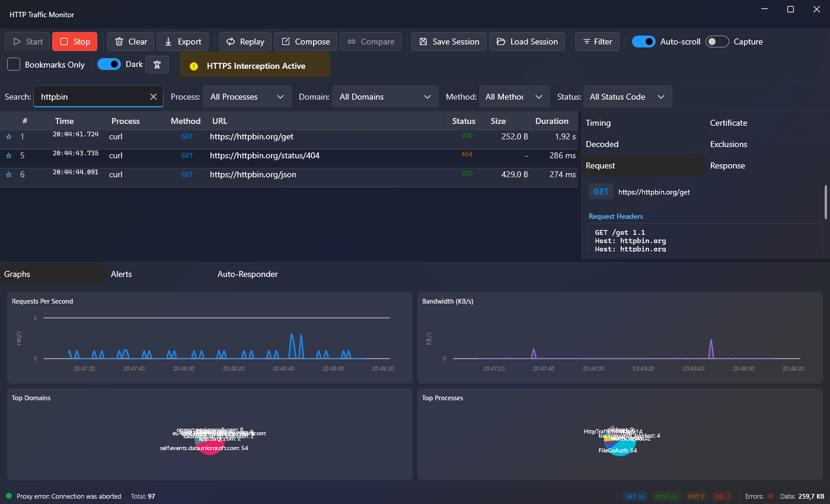Star the httpbin.org/status/404 row
The width and height of the screenshot is (830, 504).
[x=9, y=156]
